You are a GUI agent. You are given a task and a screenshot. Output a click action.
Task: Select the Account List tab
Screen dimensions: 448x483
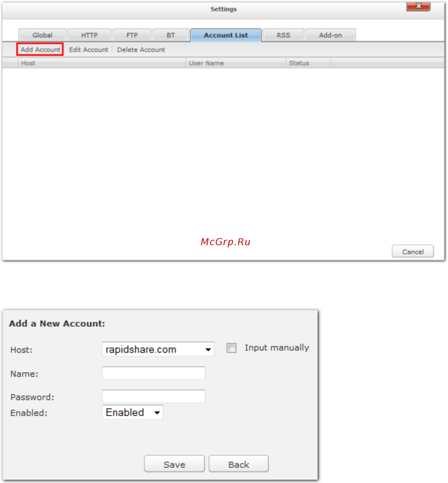[x=226, y=35]
